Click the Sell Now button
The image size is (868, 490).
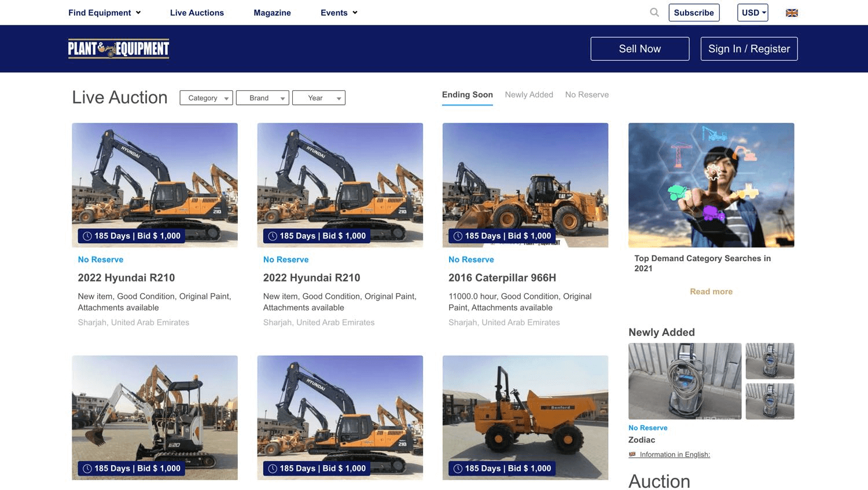tap(640, 49)
